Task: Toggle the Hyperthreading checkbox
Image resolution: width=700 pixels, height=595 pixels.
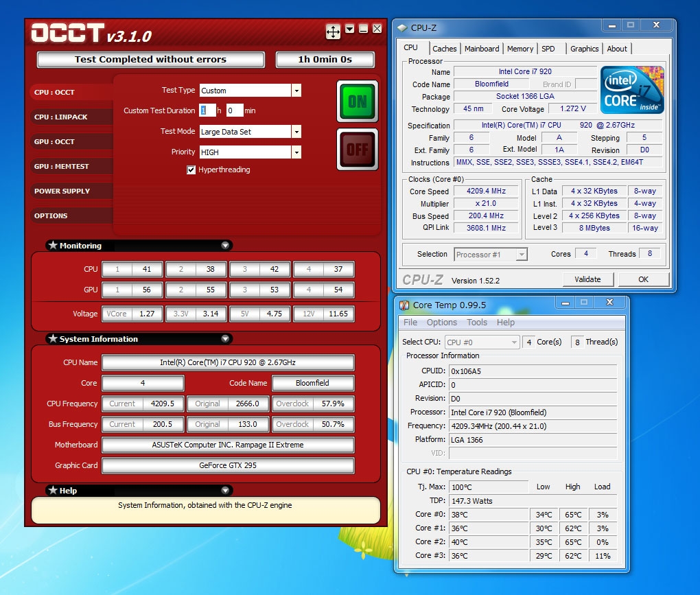Action: 191,170
